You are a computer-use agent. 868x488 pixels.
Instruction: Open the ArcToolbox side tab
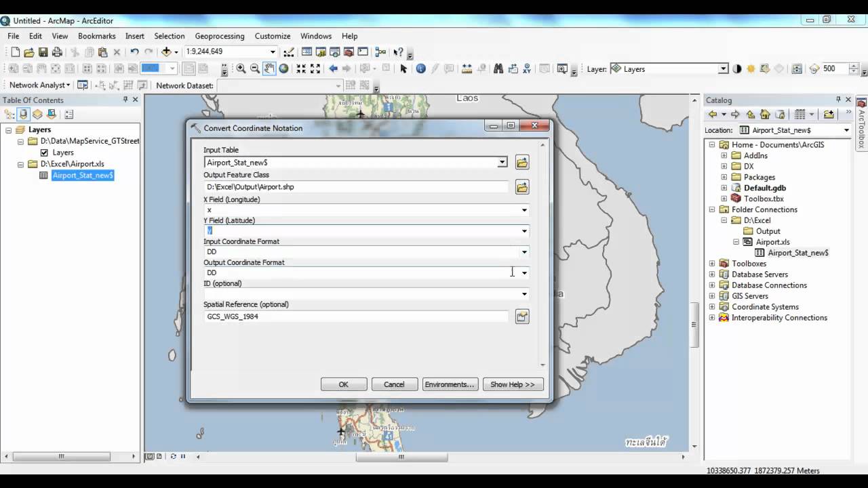862,124
